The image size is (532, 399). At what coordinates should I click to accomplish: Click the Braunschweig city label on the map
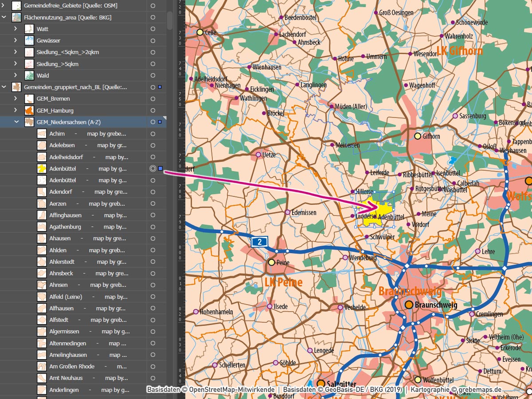pos(436,305)
